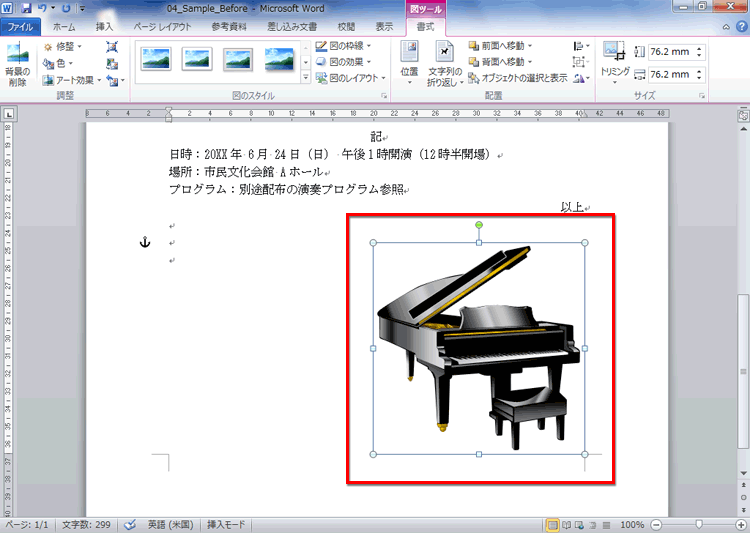
Task: Click the Reset Picture icon
Action: click(113, 80)
